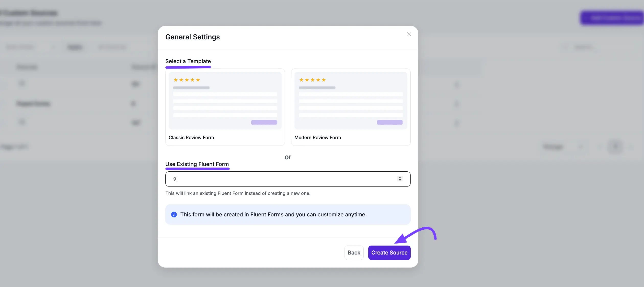Click the first star in Classic Review preview
This screenshot has height=287, width=644.
point(176,80)
